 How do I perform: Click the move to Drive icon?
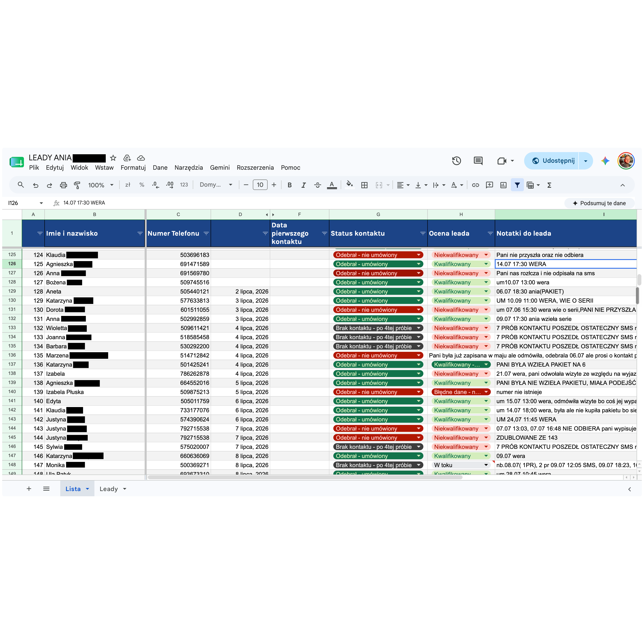coord(127,158)
